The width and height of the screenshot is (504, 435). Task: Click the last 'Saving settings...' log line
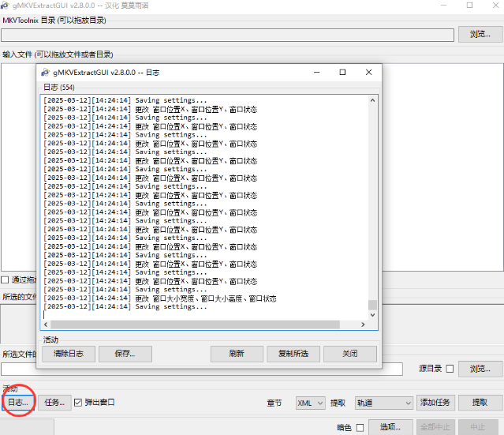(x=171, y=307)
